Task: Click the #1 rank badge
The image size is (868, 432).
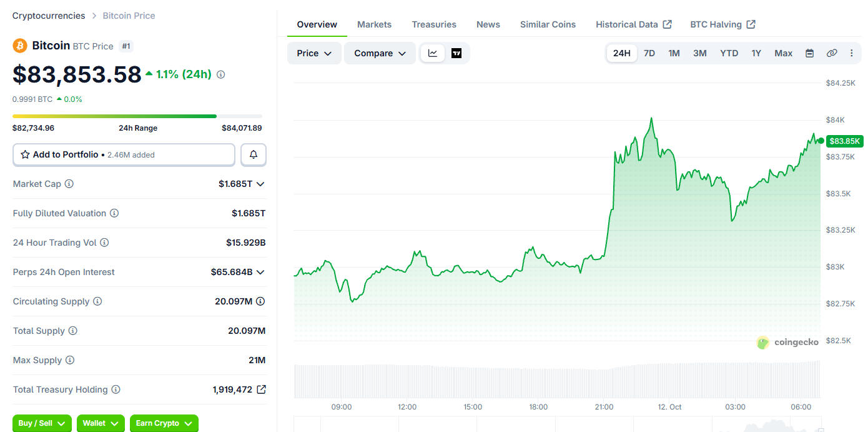Action: click(x=126, y=46)
